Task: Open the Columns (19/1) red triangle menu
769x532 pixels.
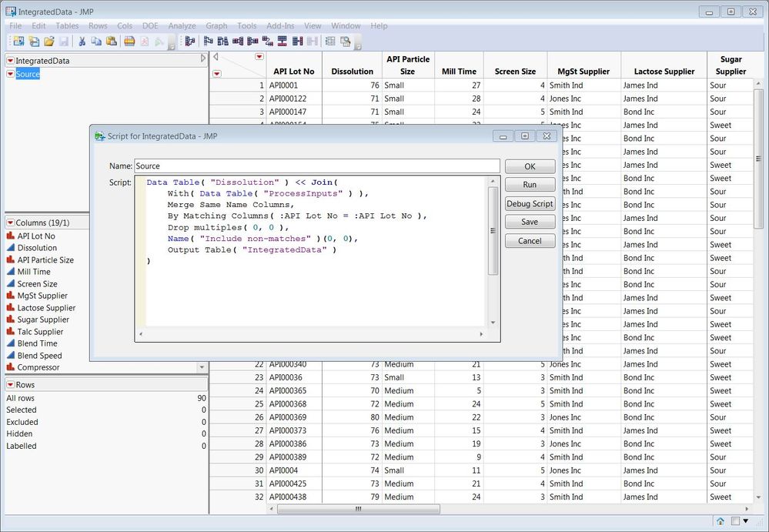Action: point(9,223)
